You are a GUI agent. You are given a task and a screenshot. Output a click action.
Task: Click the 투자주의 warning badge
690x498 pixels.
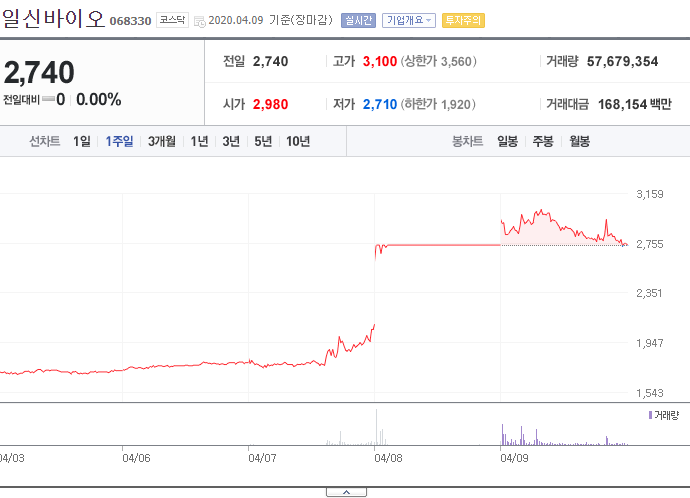(x=463, y=20)
